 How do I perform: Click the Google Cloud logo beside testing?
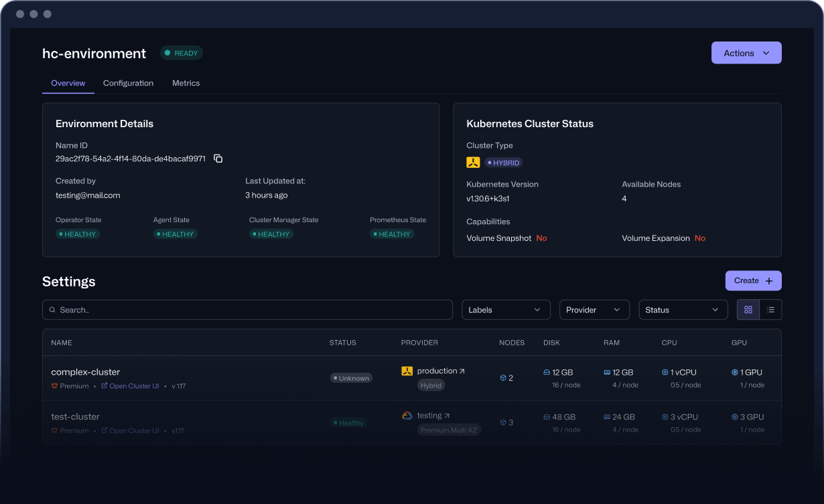[407, 416]
